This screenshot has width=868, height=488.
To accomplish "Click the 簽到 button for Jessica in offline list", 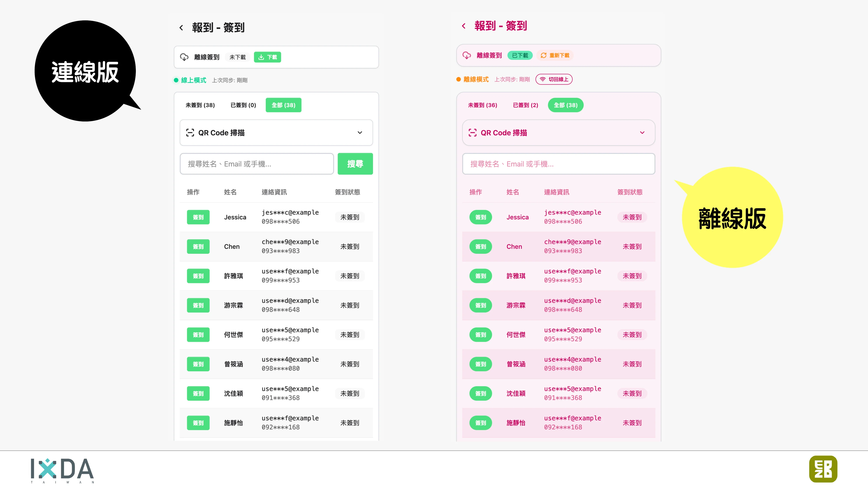I will [x=481, y=217].
